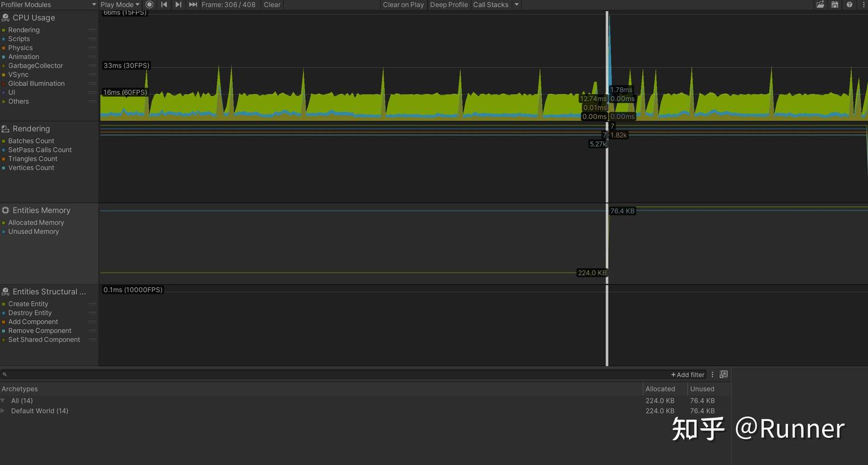Toggle the Scripts series color box
The height and width of the screenshot is (465, 868).
(x=4, y=39)
